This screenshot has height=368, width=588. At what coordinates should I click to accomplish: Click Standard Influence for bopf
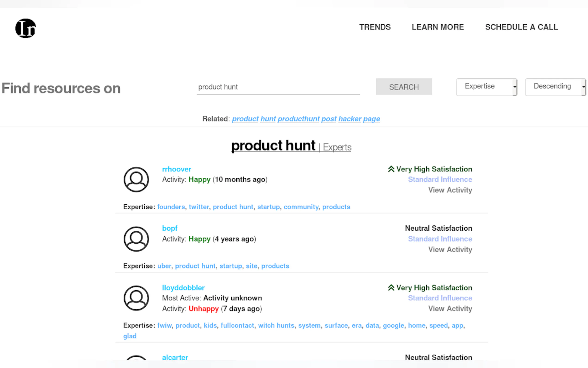coord(440,239)
